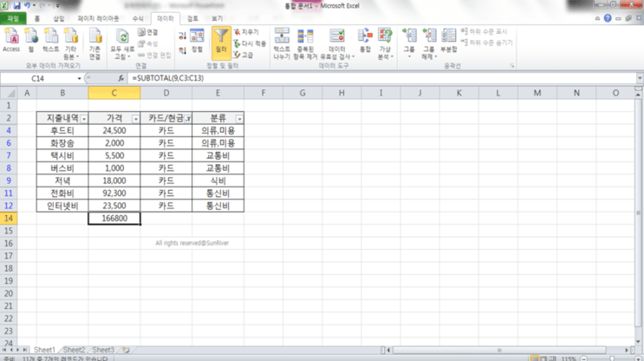Click the Access import icon
The height and width of the screenshot is (361, 644).
pos(11,40)
